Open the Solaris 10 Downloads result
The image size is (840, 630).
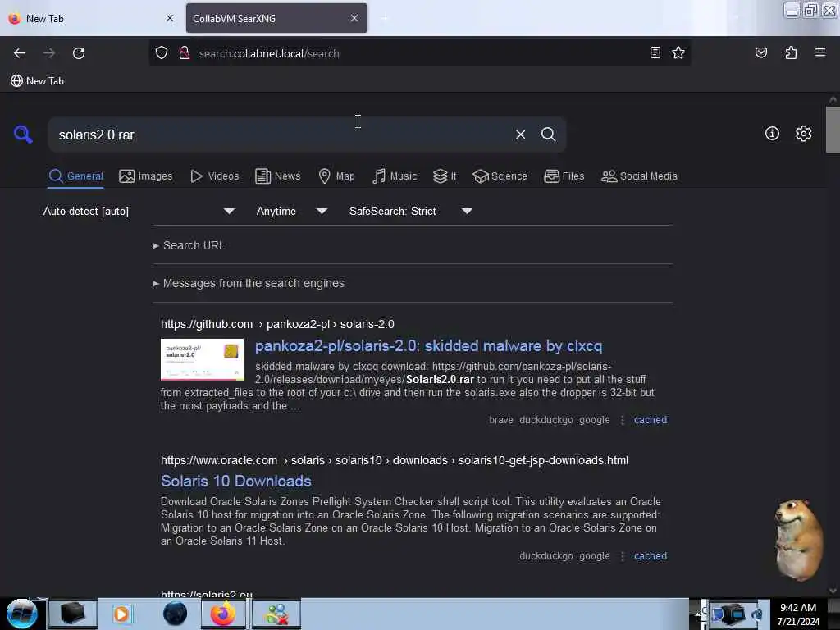click(x=235, y=481)
